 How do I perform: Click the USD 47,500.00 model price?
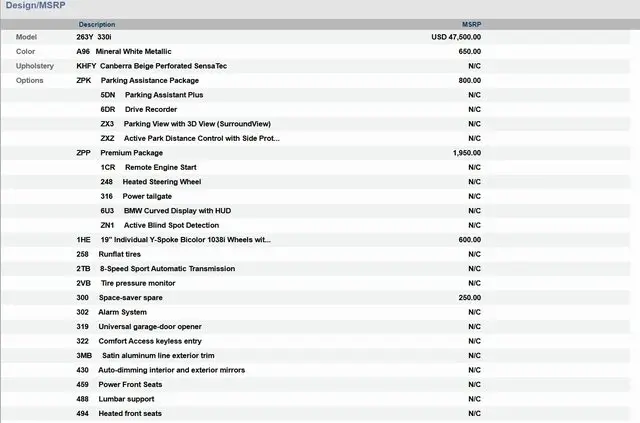[x=456, y=37]
